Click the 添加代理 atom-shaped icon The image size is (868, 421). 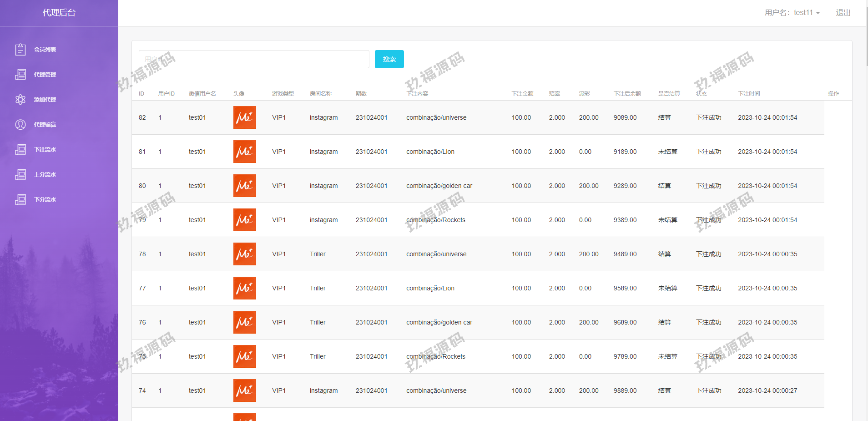[x=20, y=99]
